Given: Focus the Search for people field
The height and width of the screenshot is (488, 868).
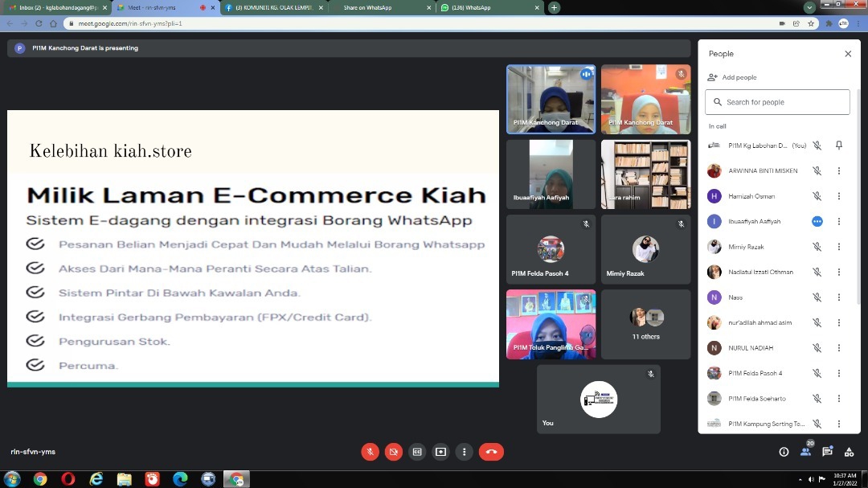Looking at the screenshot, I should 777,102.
